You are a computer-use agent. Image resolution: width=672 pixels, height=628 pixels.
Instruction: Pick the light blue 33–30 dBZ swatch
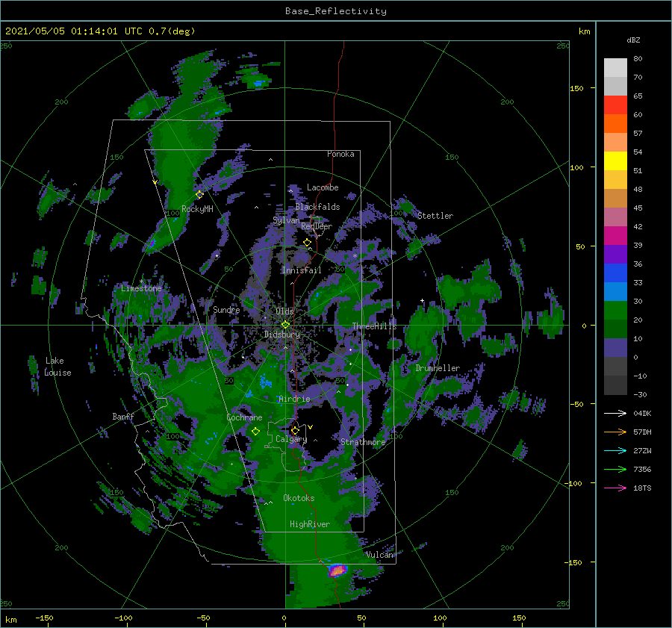click(615, 291)
